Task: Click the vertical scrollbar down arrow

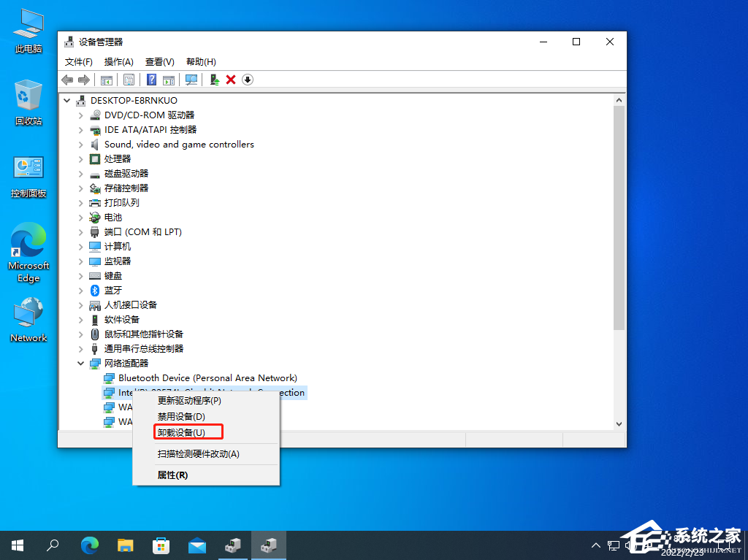Action: pos(619,423)
